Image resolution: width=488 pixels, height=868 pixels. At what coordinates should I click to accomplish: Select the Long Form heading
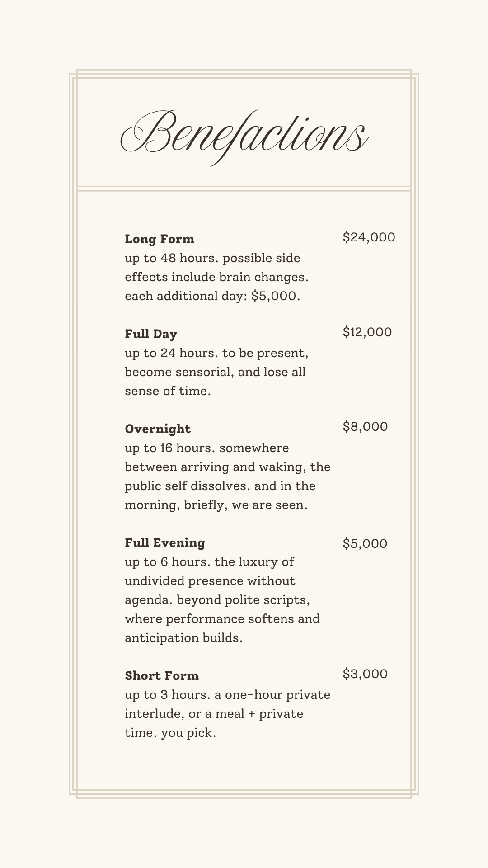point(160,239)
